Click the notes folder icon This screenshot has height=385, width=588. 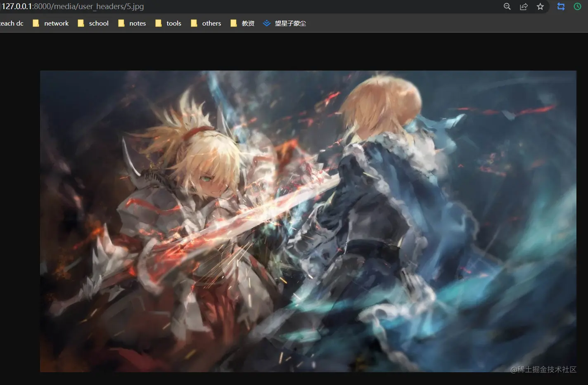[121, 24]
